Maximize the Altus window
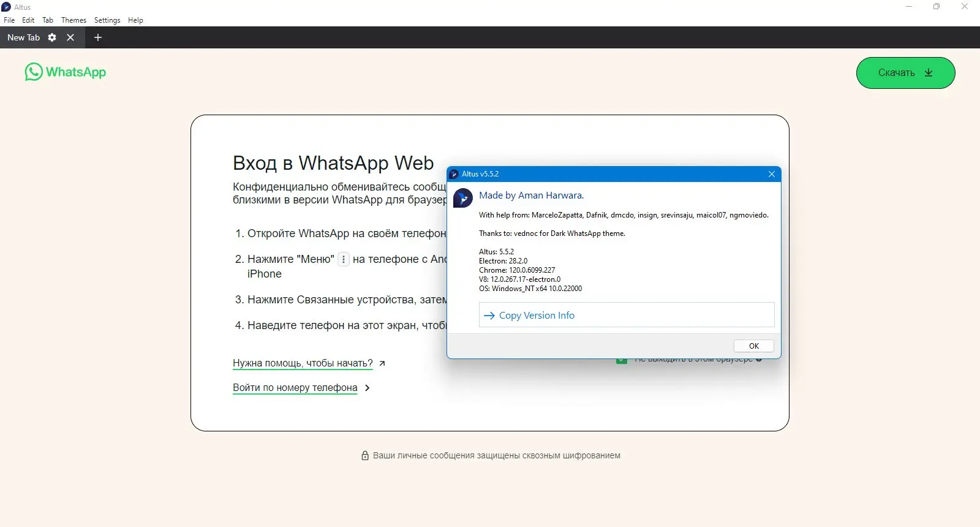This screenshot has height=527, width=980. [x=937, y=7]
